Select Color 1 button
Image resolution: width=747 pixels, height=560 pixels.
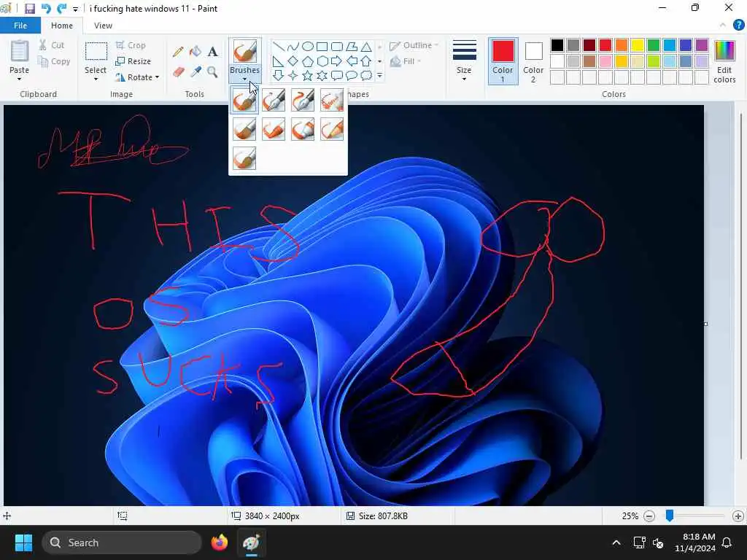coord(503,61)
